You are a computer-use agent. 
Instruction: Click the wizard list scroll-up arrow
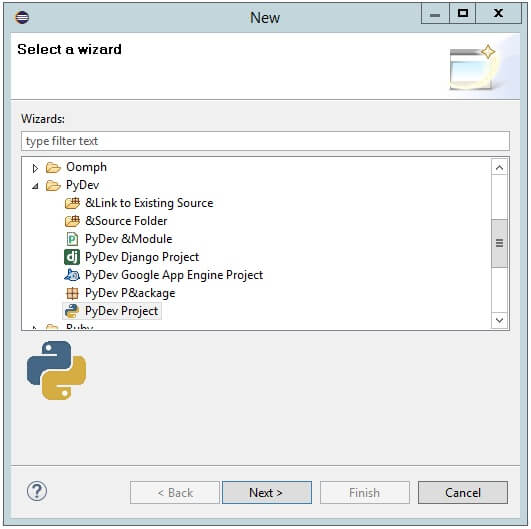(499, 167)
